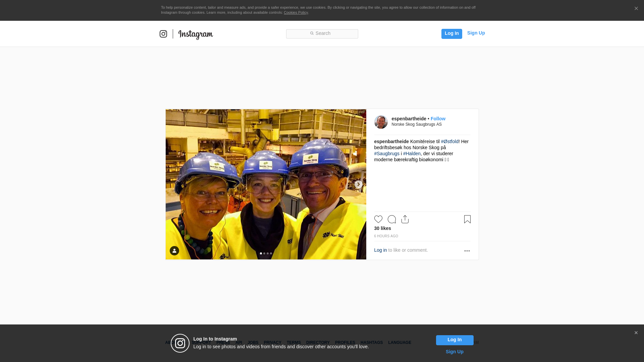Click the share post icon
Image resolution: width=644 pixels, height=362 pixels.
tap(405, 219)
